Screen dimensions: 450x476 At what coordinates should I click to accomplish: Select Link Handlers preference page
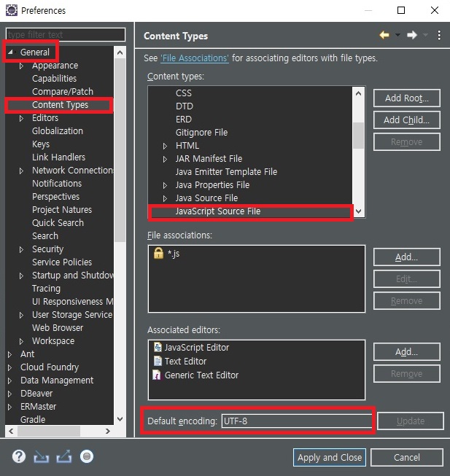pos(58,157)
